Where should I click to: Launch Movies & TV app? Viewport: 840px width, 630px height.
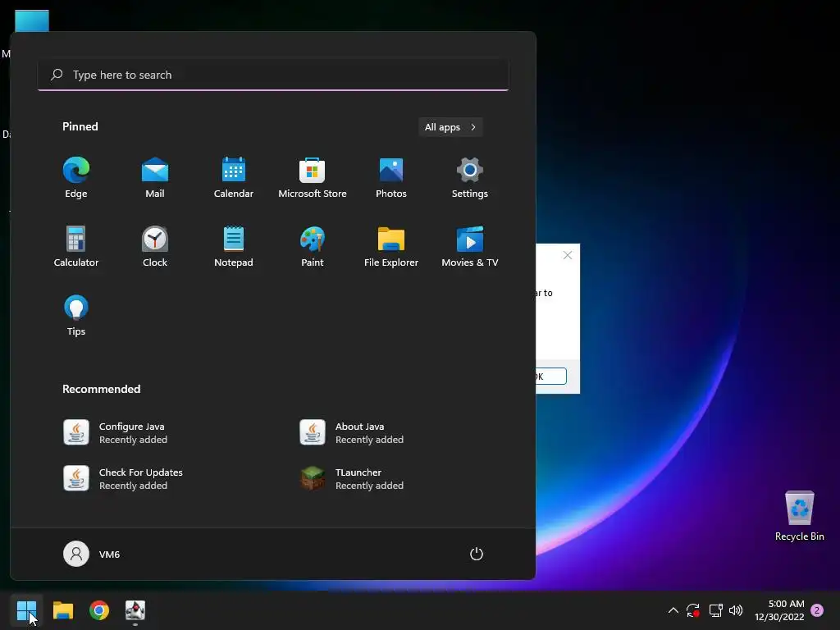coord(470,246)
